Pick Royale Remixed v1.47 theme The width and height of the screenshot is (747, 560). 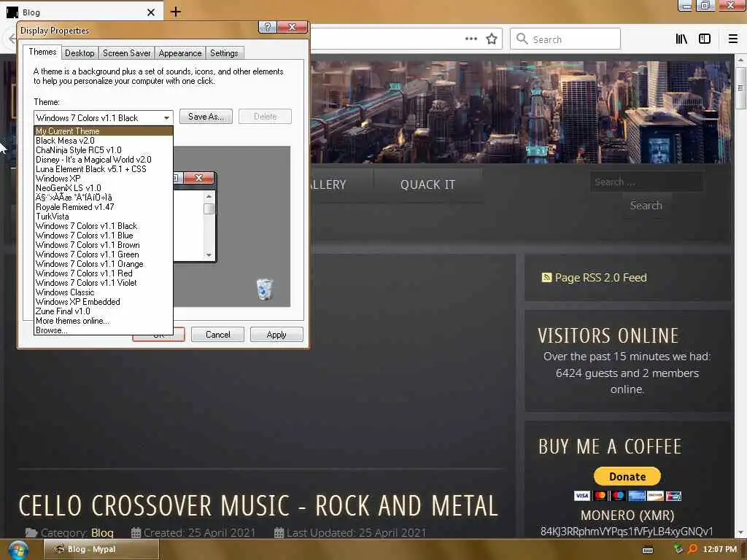click(x=104, y=207)
